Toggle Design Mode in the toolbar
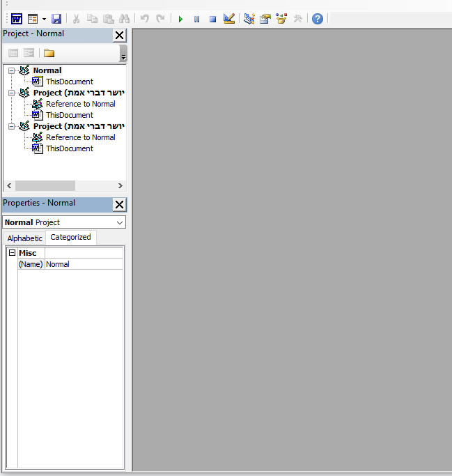 point(229,19)
